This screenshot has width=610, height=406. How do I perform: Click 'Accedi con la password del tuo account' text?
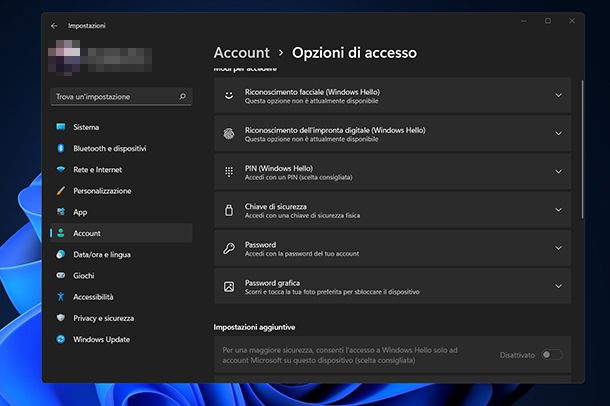pos(302,254)
